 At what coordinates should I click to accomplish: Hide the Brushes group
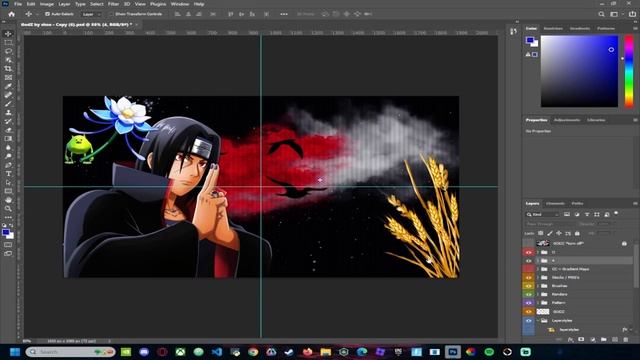pyautogui.click(x=529, y=286)
